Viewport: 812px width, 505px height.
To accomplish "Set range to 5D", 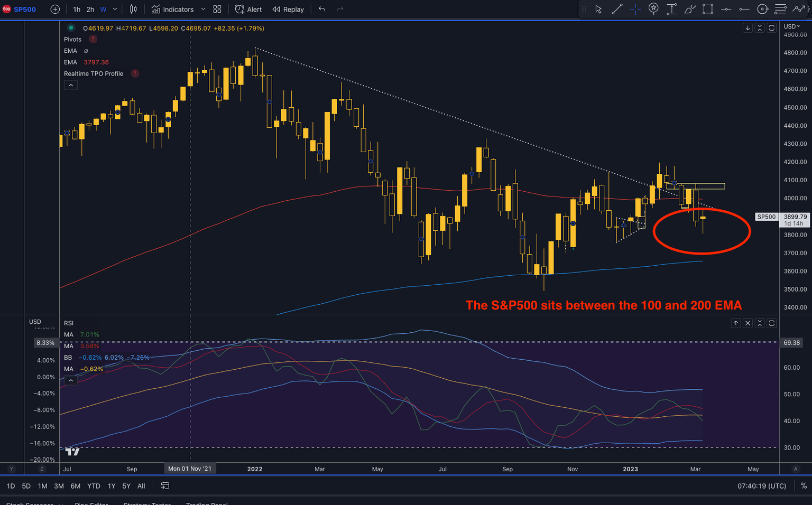I will (26, 486).
